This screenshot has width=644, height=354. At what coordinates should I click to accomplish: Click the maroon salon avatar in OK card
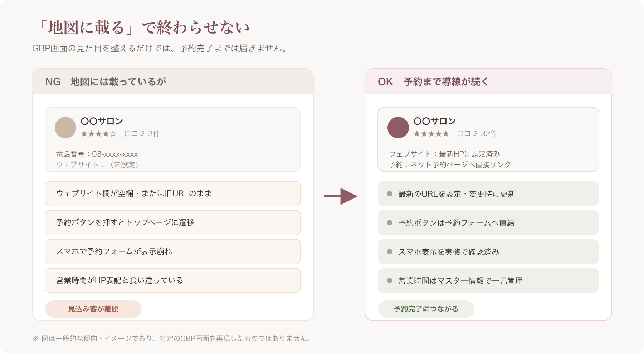coord(398,128)
